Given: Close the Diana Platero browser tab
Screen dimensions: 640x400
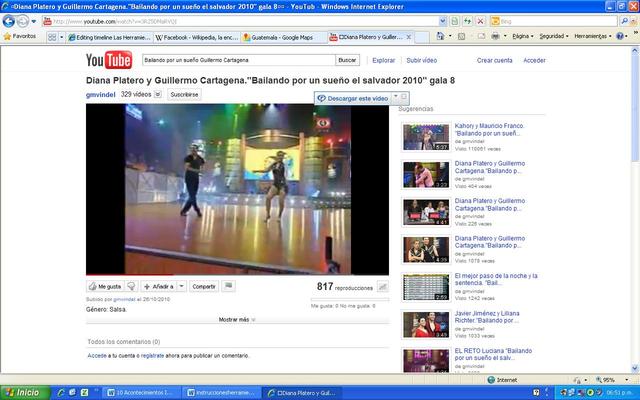Looking at the screenshot, I should pos(409,37).
